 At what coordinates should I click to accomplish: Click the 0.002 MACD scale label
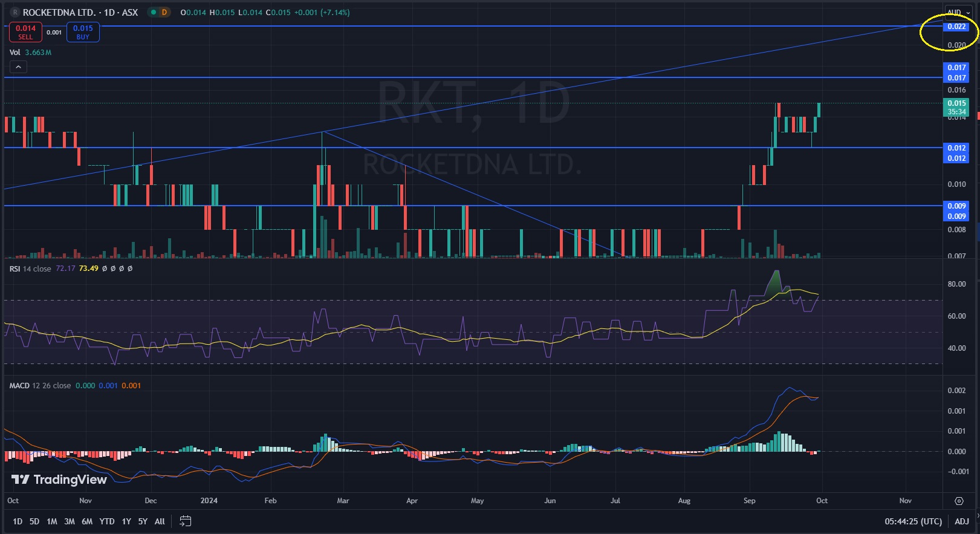(956, 391)
